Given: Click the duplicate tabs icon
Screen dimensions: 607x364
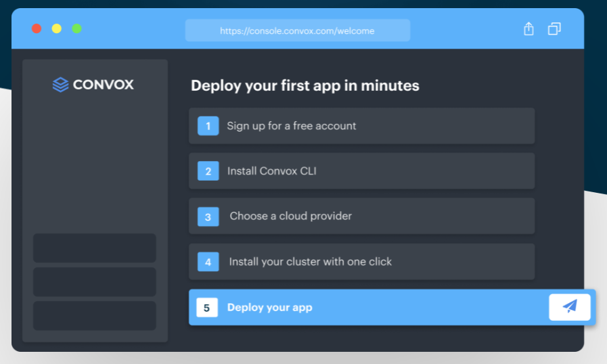Looking at the screenshot, I should click(x=554, y=29).
